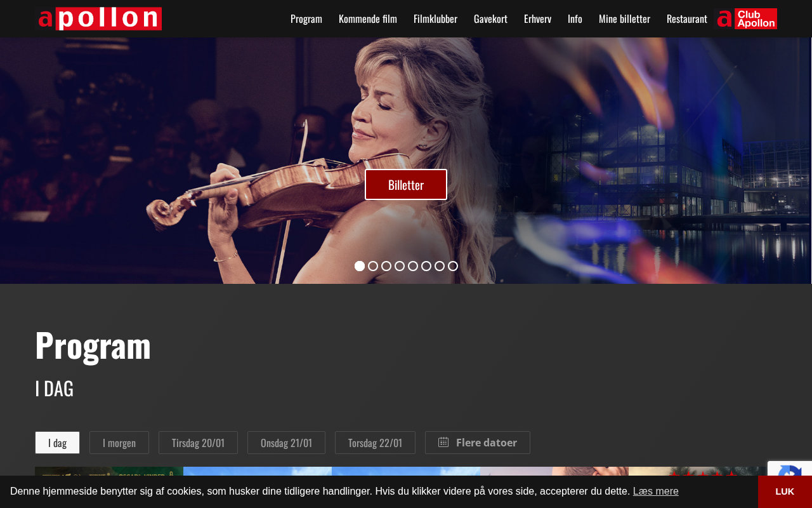The image size is (812, 508).
Task: Open the Program menu item
Action: click(x=306, y=18)
